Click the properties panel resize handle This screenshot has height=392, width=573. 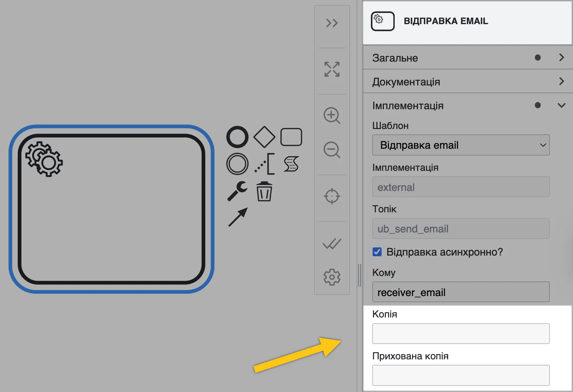[x=360, y=275]
